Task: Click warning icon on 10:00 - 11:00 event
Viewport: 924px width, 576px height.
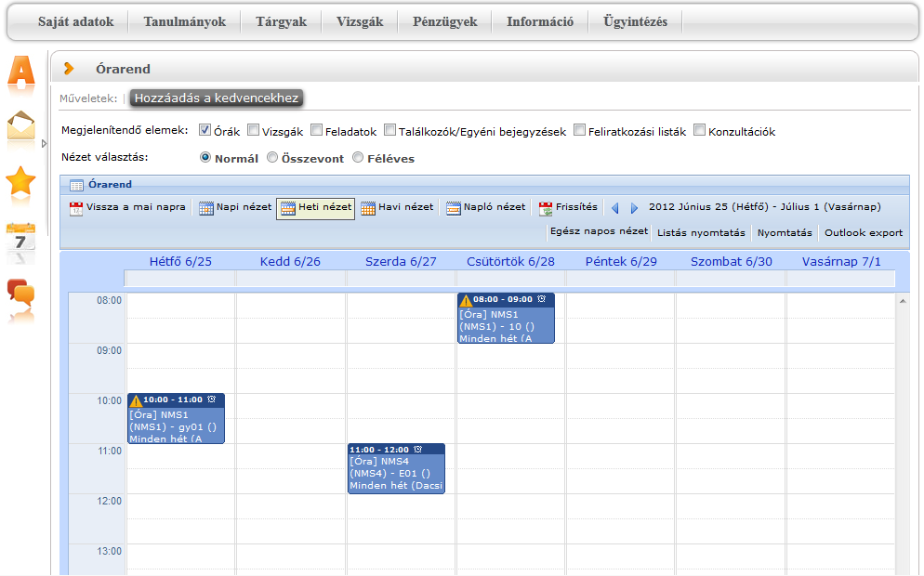Action: click(x=136, y=400)
